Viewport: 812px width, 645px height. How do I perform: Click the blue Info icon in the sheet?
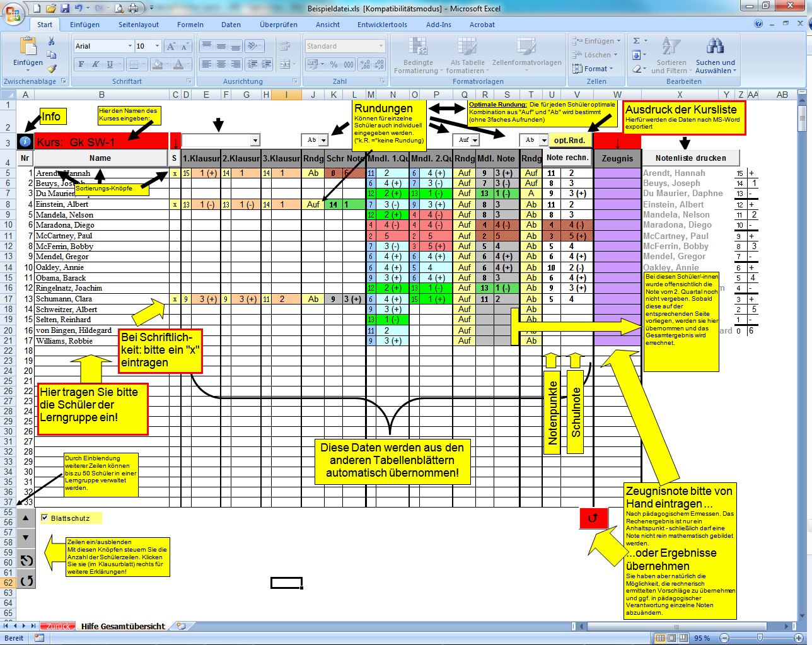pos(25,142)
